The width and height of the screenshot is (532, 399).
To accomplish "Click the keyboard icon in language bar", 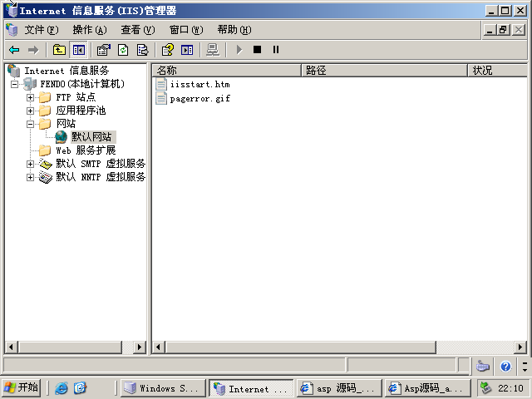I will pyautogui.click(x=482, y=366).
